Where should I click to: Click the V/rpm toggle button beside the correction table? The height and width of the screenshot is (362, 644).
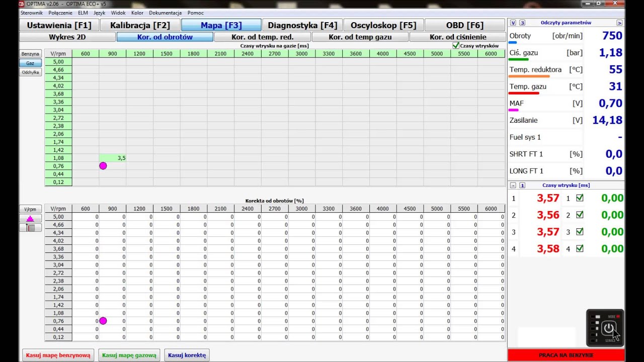[x=30, y=209]
